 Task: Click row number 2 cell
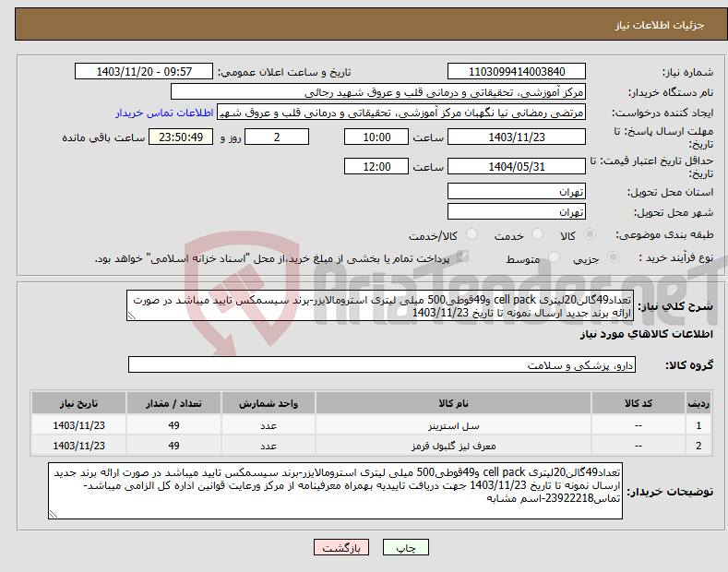coord(698,446)
